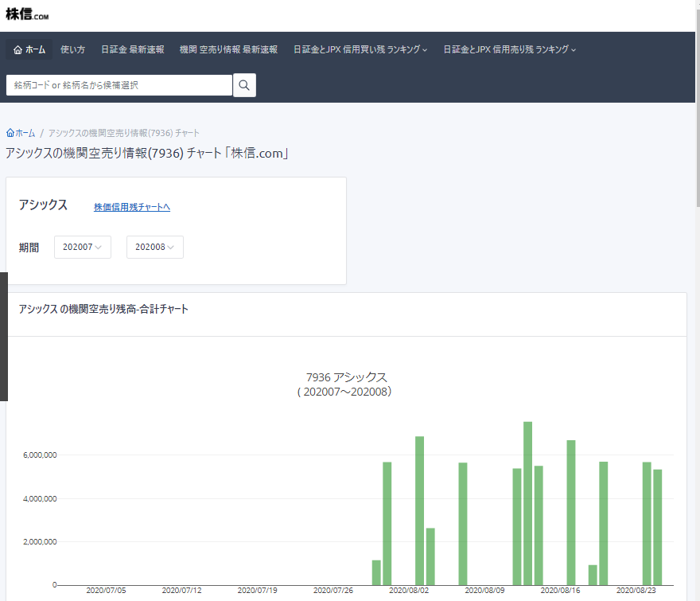Go to 日証金 最新速報 page

tap(132, 49)
